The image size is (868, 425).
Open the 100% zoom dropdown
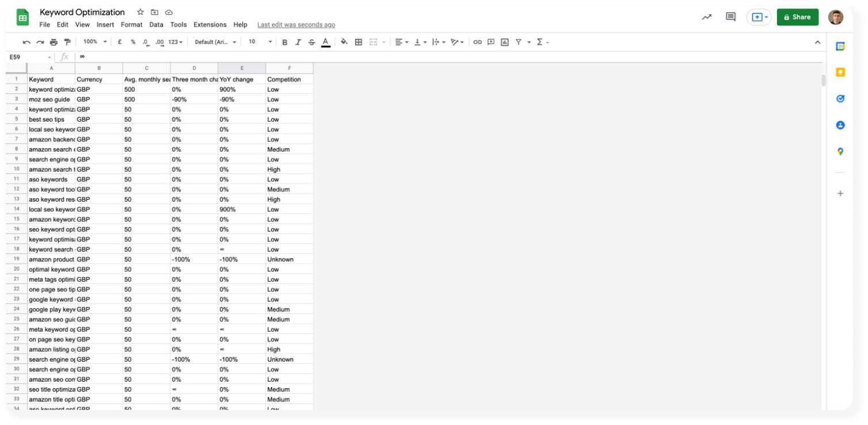click(95, 42)
